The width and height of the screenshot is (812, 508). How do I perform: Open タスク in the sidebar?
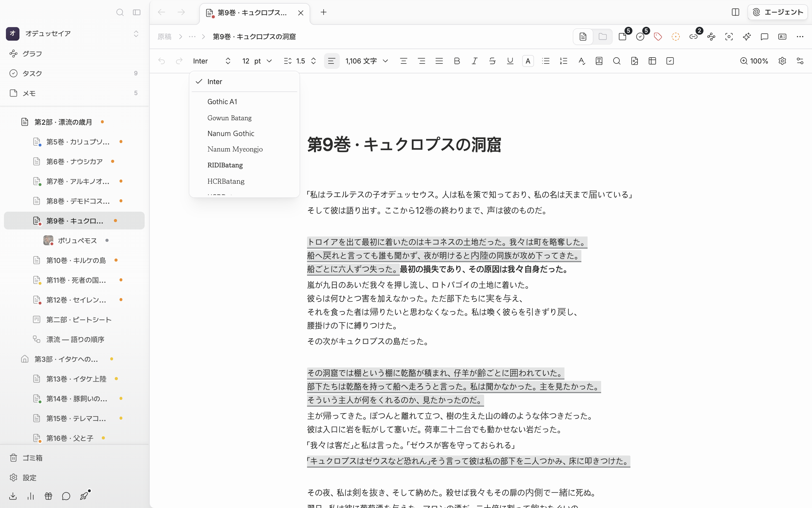click(x=74, y=73)
